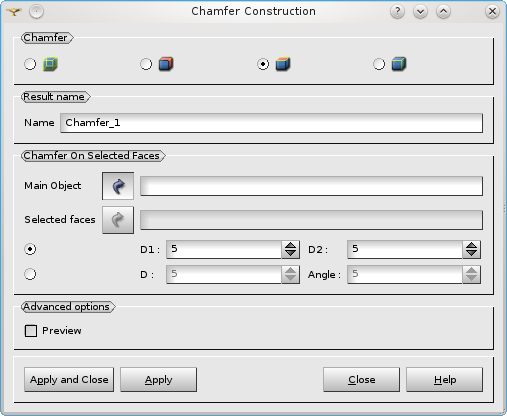Image resolution: width=507 pixels, height=416 pixels.
Task: Click Apply and Close button
Action: click(69, 380)
